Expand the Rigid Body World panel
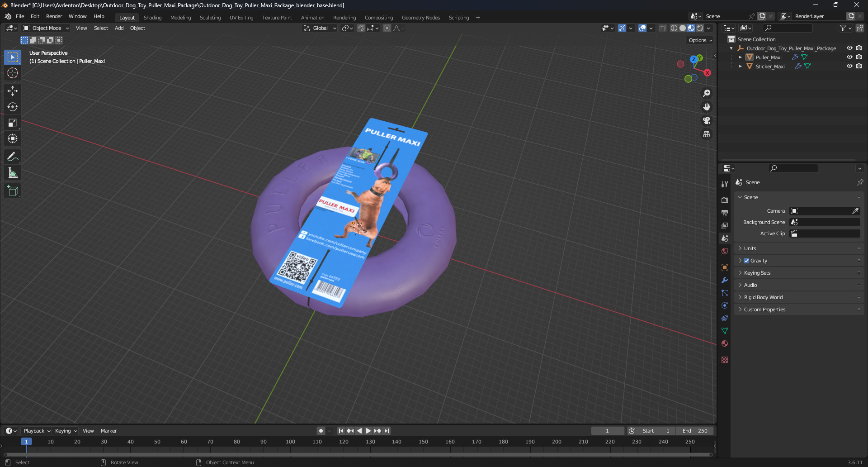This screenshot has height=467, width=868. click(799, 297)
